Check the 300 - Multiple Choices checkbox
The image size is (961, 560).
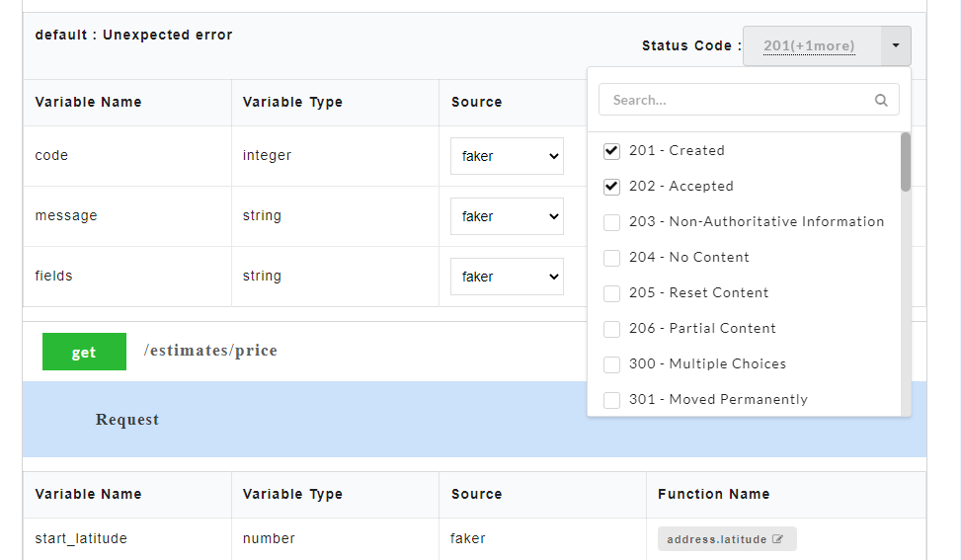pos(611,363)
